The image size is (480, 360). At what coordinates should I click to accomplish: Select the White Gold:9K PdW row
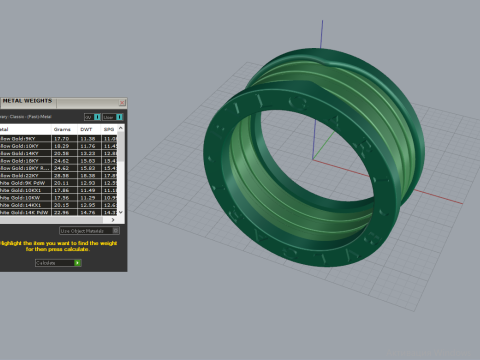click(58, 183)
